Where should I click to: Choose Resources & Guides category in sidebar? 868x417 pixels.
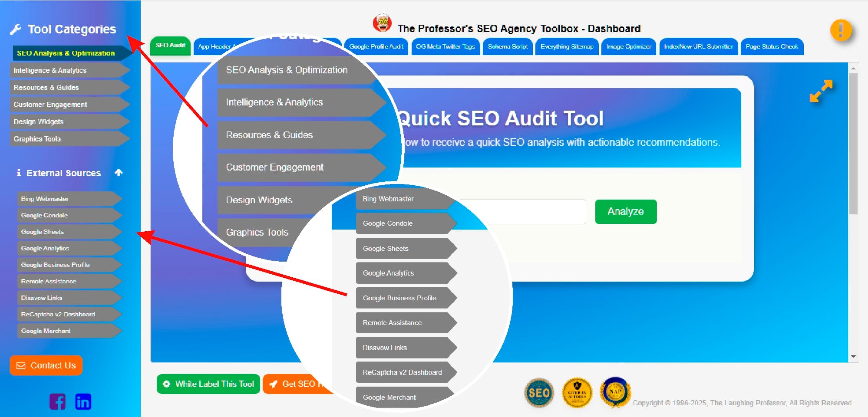coord(69,87)
